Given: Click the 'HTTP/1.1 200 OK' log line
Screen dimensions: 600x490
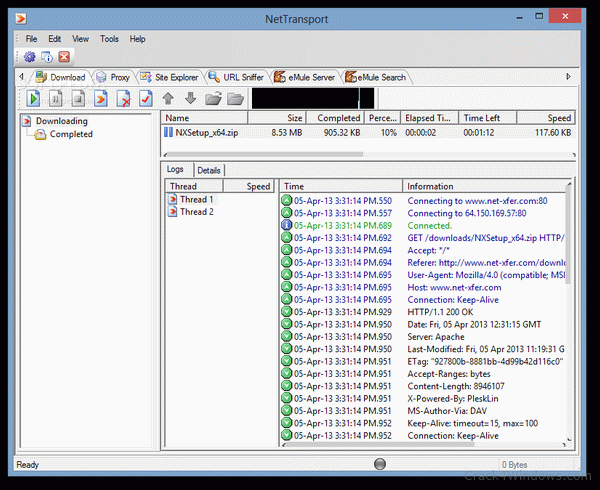Looking at the screenshot, I should pyautogui.click(x=440, y=312).
